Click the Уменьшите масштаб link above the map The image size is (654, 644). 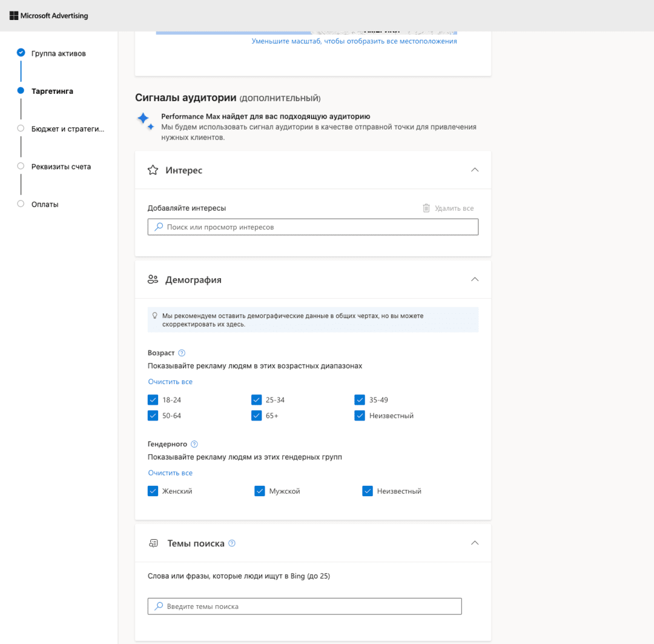pos(354,40)
